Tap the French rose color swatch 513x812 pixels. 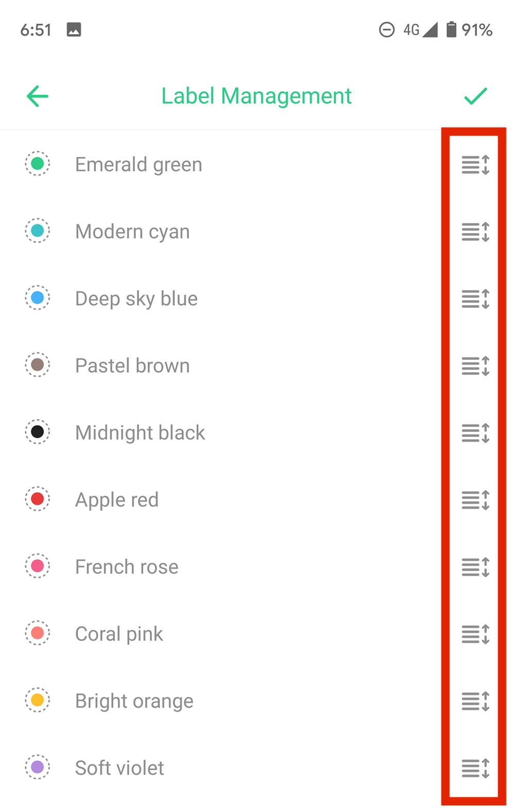point(37,566)
